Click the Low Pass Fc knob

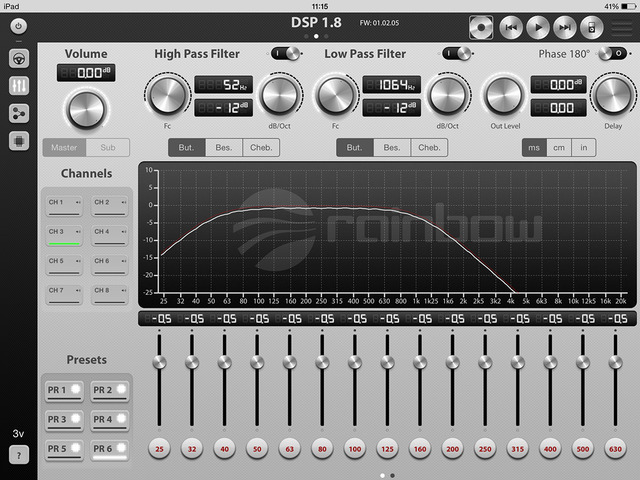coord(336,95)
